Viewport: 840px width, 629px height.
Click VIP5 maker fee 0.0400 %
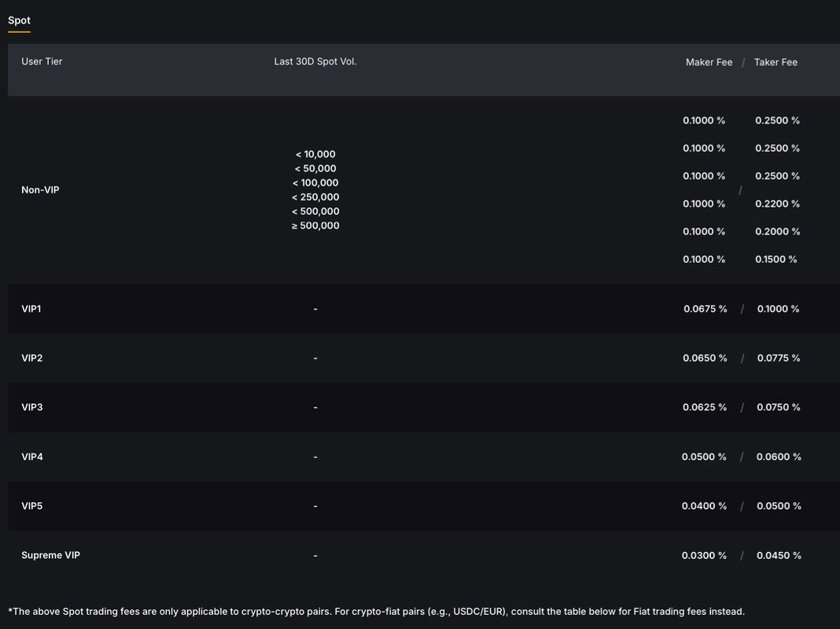point(704,506)
